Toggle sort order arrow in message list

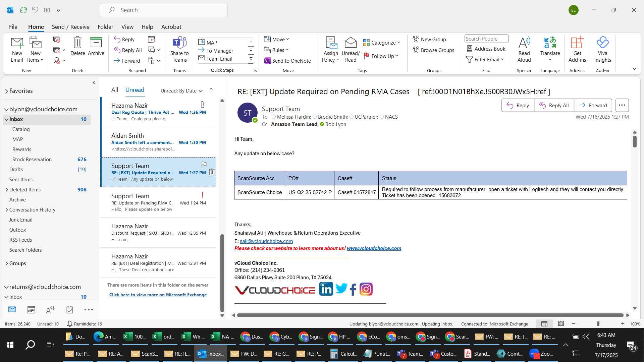tap(211, 90)
